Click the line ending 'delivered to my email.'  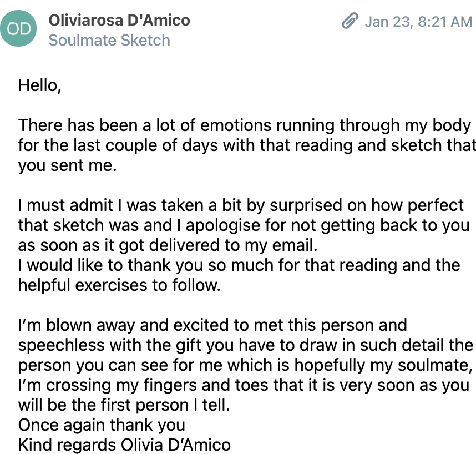click(168, 245)
